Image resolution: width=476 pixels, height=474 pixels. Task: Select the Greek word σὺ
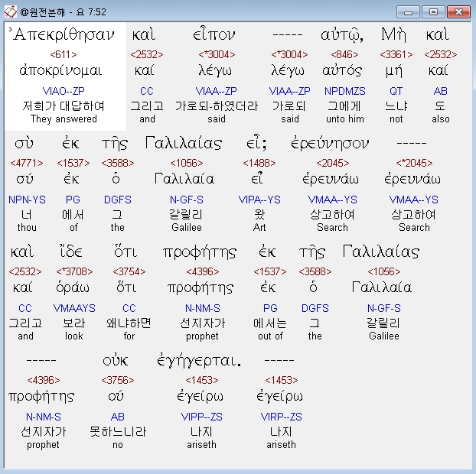pyautogui.click(x=24, y=143)
